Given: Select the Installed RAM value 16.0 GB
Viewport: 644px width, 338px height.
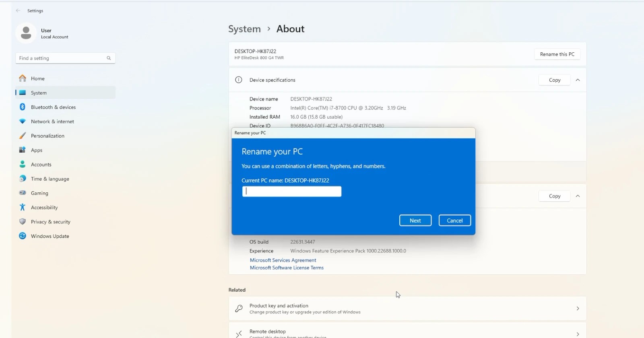Looking at the screenshot, I should tap(316, 117).
